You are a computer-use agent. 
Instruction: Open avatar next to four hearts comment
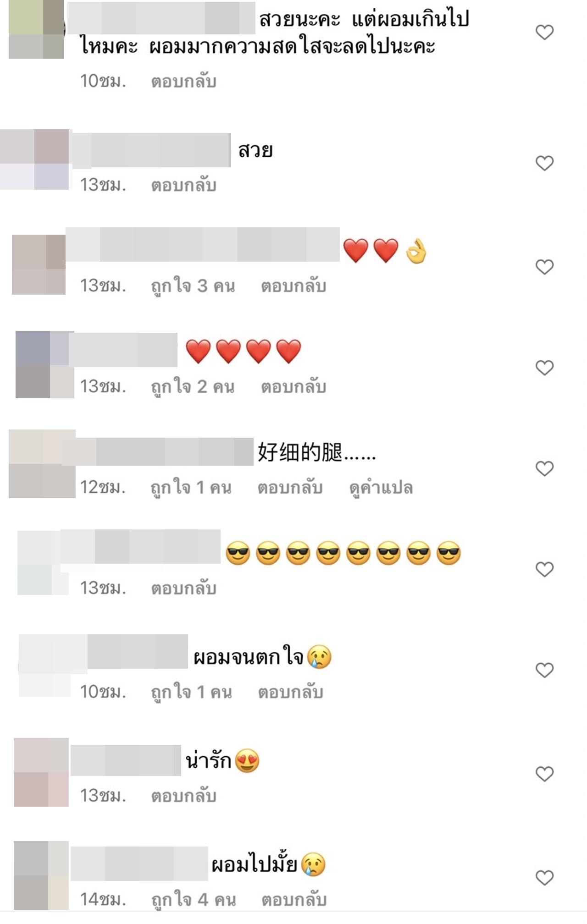tap(45, 364)
